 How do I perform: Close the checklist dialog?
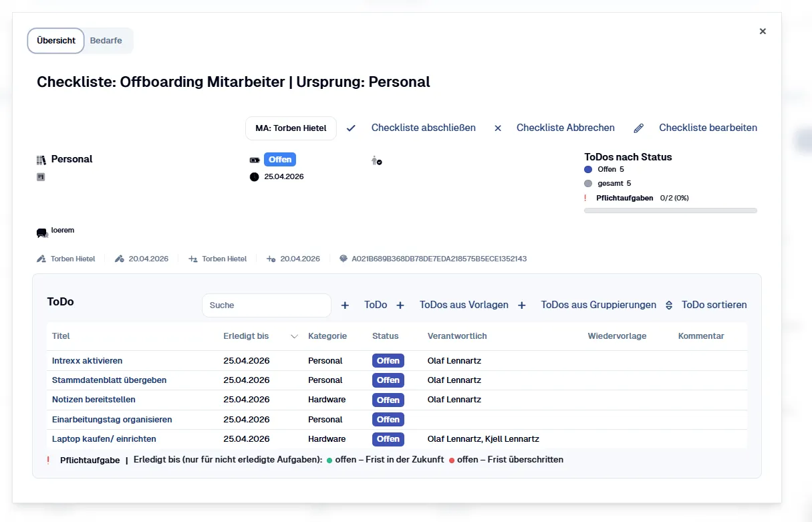click(763, 31)
